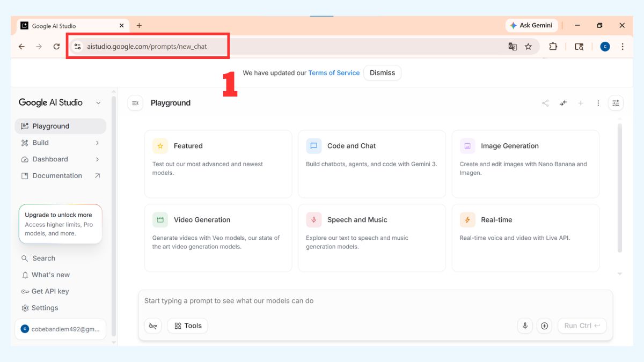Open the Speech and Music card
The width and height of the screenshot is (644, 362).
click(x=372, y=238)
